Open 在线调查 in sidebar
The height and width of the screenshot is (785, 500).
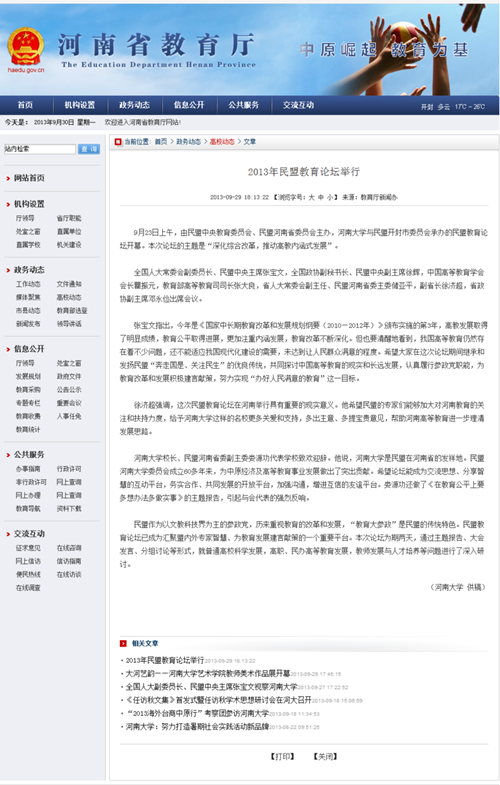click(x=28, y=588)
